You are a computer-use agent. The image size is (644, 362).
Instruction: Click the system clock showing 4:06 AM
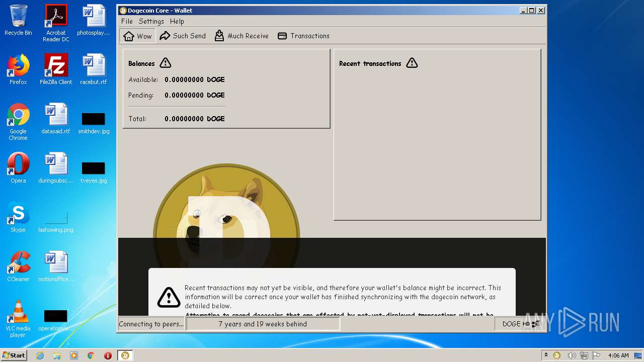click(618, 355)
